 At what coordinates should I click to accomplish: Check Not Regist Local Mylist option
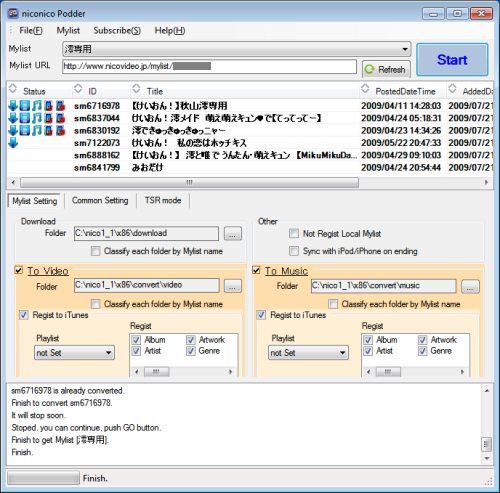click(294, 233)
